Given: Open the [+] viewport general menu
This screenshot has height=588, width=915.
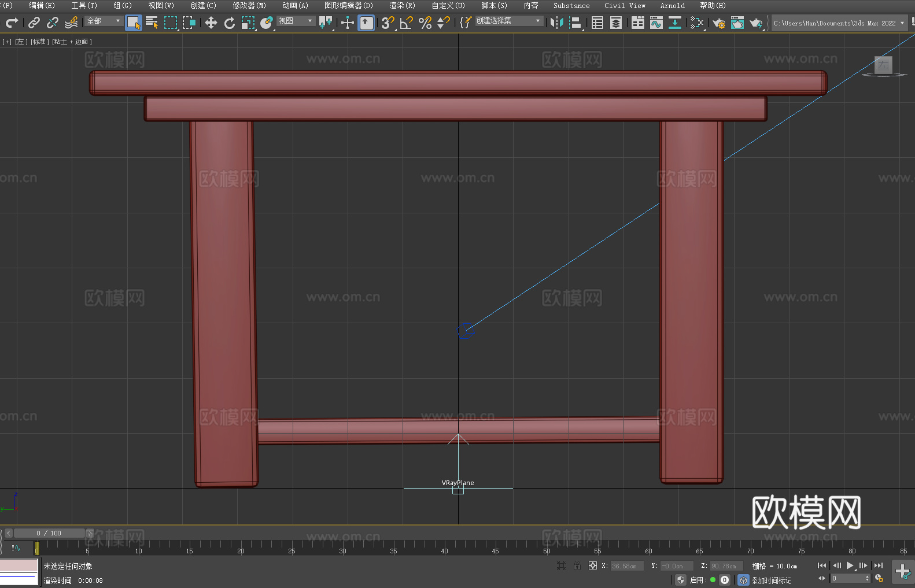Looking at the screenshot, I should click(x=7, y=42).
